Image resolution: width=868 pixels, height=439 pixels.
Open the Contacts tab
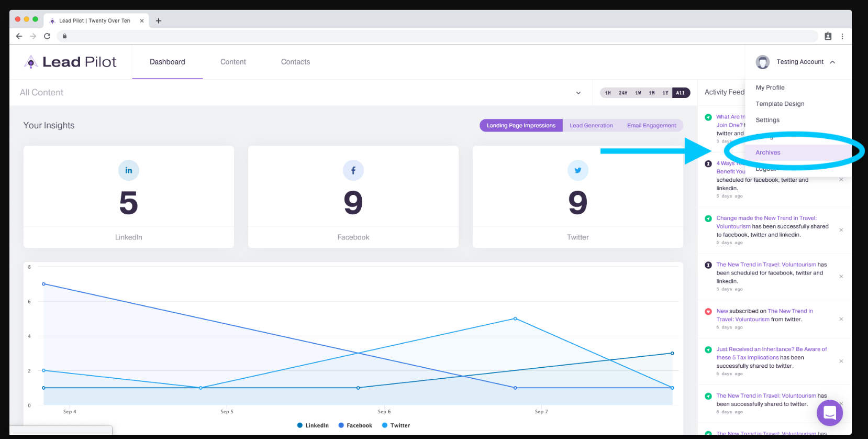click(295, 62)
